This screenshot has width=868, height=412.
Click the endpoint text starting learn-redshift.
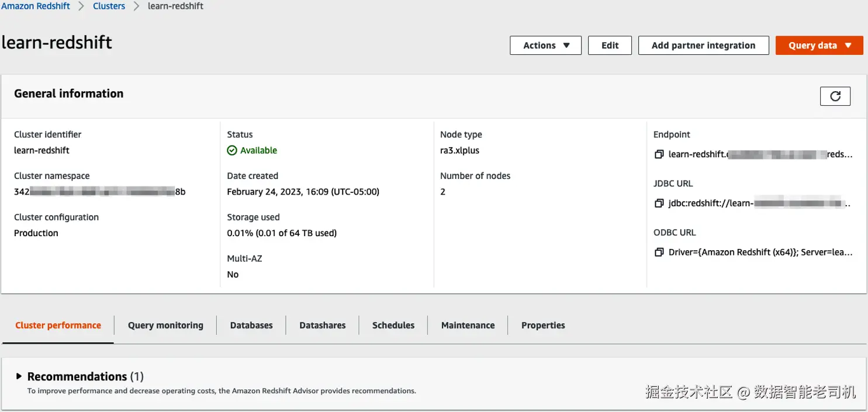tap(760, 154)
